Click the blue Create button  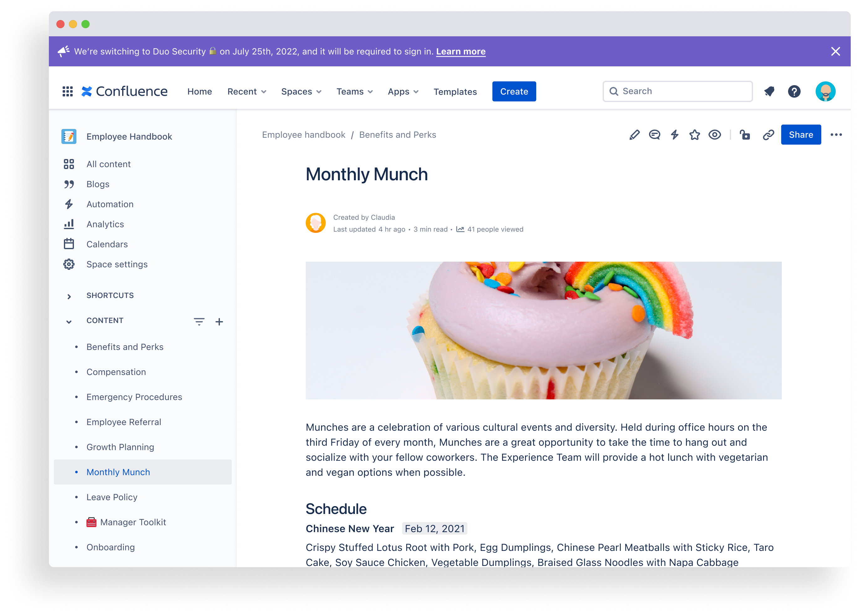[514, 91]
